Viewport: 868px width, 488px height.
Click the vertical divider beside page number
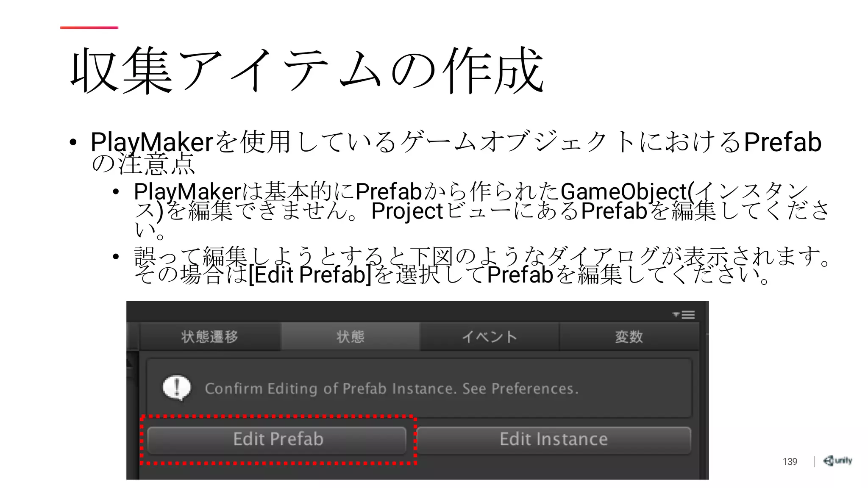[x=814, y=461]
